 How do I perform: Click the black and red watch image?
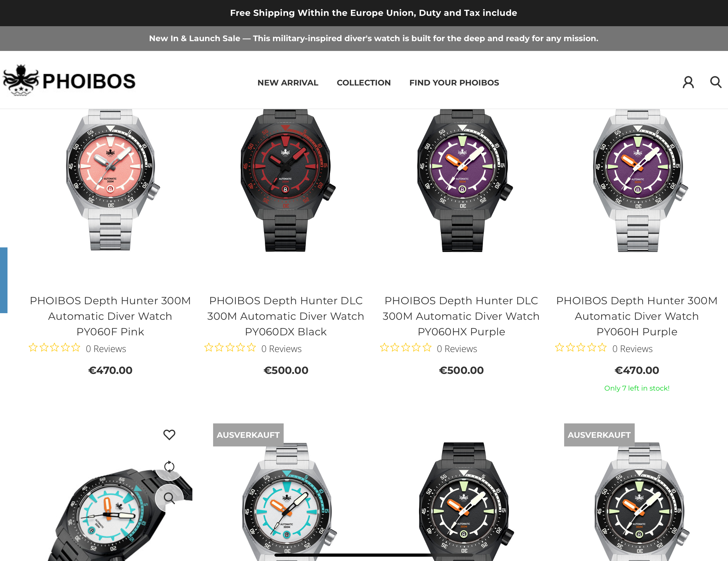coord(286,180)
